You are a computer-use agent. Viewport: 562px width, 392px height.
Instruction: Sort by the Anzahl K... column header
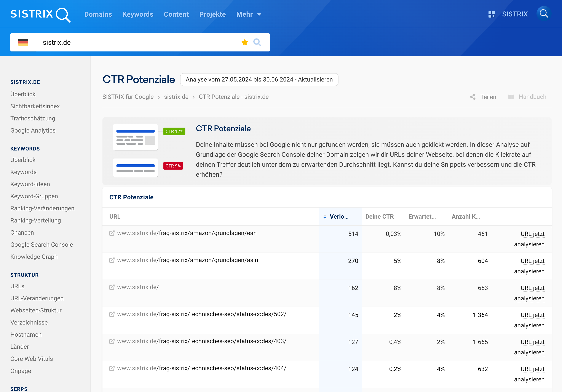point(466,217)
